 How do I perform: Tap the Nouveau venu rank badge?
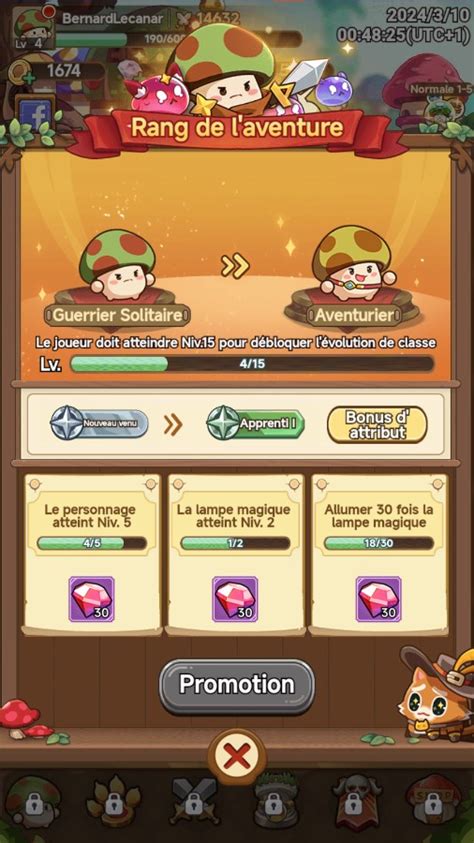[x=99, y=424]
